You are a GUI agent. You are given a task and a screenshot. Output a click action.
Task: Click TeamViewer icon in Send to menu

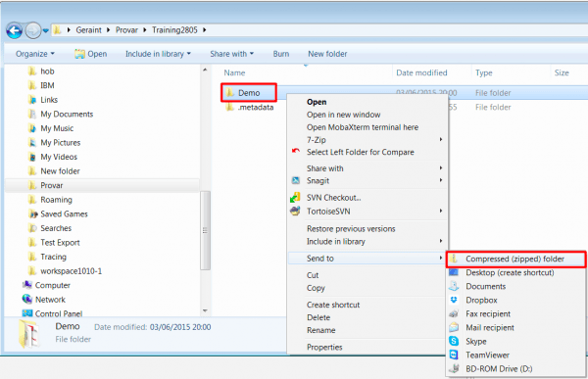[x=454, y=355]
